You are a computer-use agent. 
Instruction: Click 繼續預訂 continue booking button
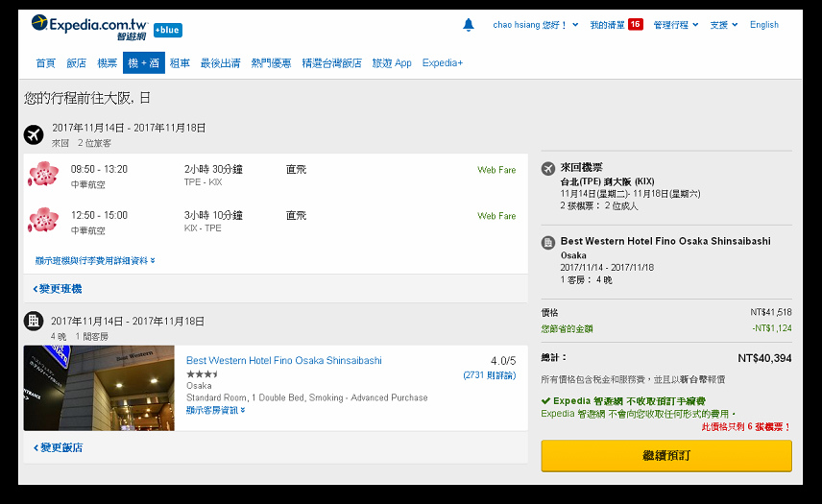point(666,455)
